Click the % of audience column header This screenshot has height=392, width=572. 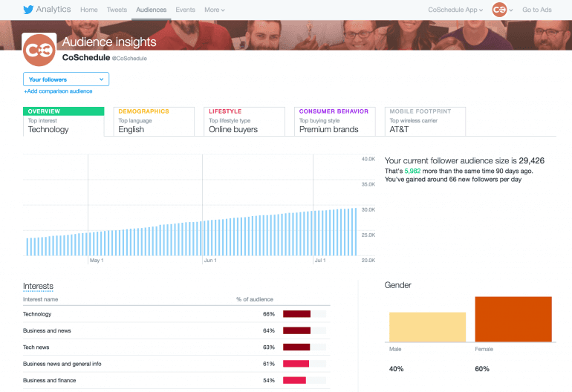click(x=255, y=299)
